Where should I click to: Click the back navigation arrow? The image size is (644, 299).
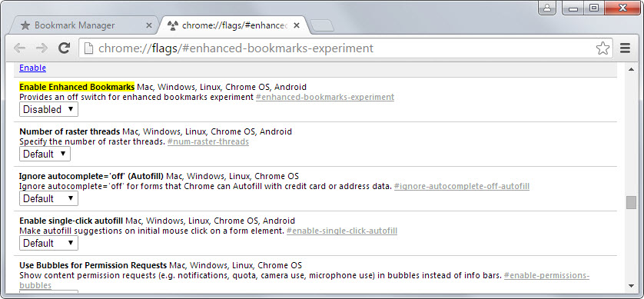click(x=19, y=48)
